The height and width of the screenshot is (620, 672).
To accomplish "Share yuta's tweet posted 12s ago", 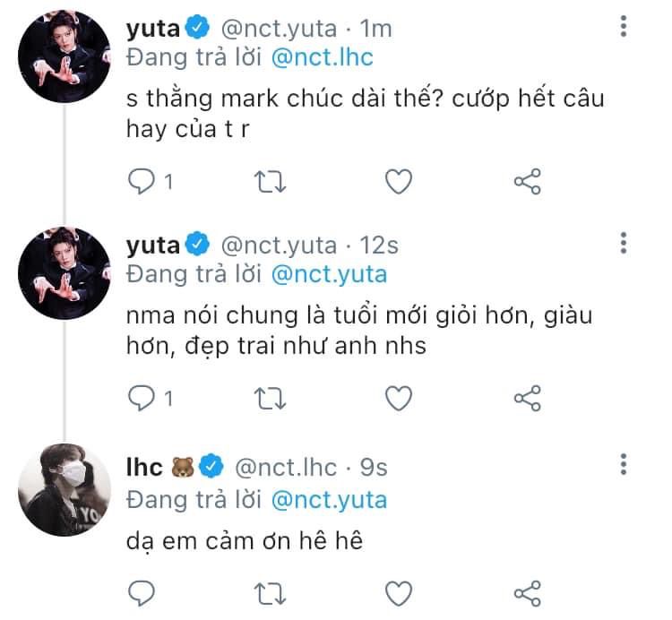I will 528,399.
